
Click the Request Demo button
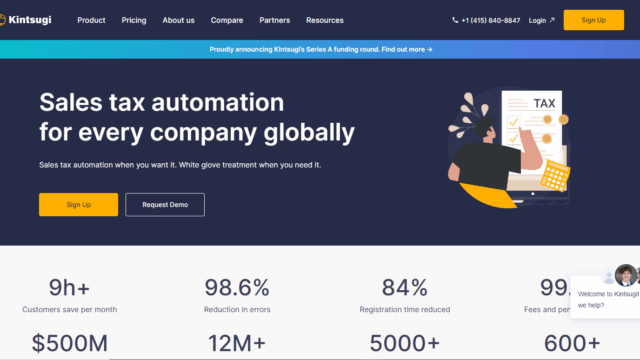(165, 204)
